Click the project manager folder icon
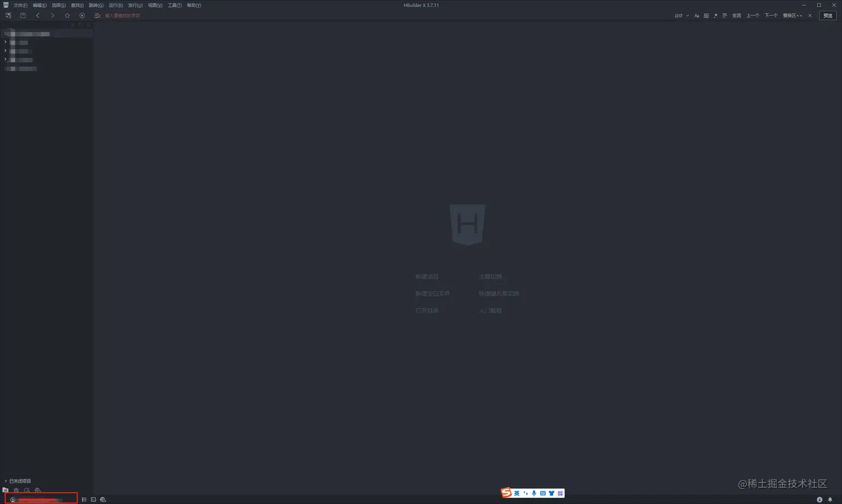This screenshot has width=842, height=504. coord(6,490)
